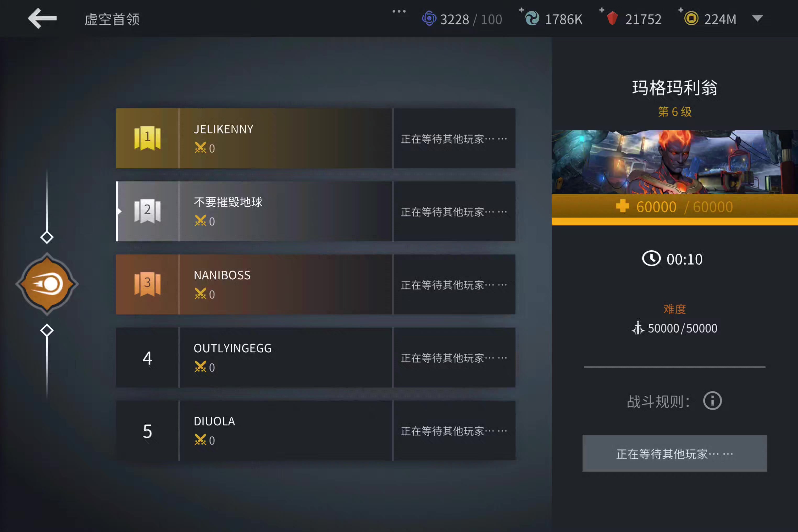798x532 pixels.
Task: Tap the gold coin currency icon
Action: [x=691, y=18]
